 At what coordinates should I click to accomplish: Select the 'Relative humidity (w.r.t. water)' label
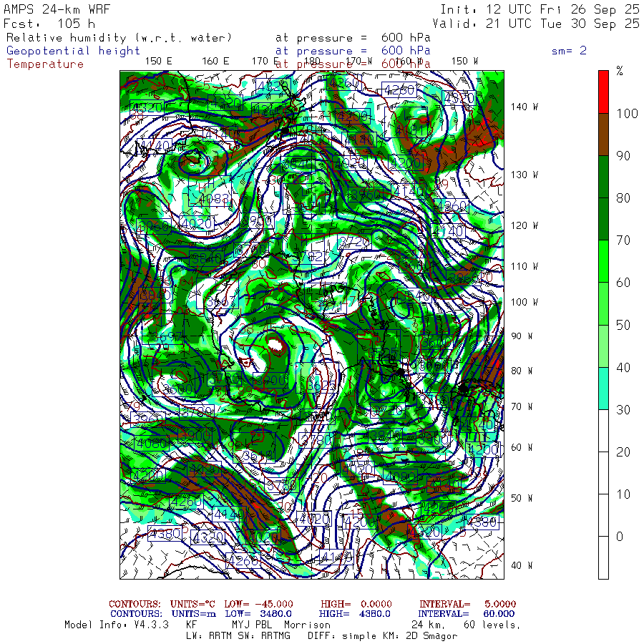point(119,37)
